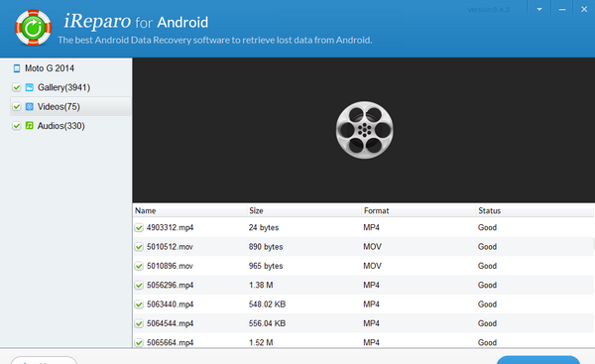Sort by the Size column header
This screenshot has height=364, width=595.
[256, 210]
